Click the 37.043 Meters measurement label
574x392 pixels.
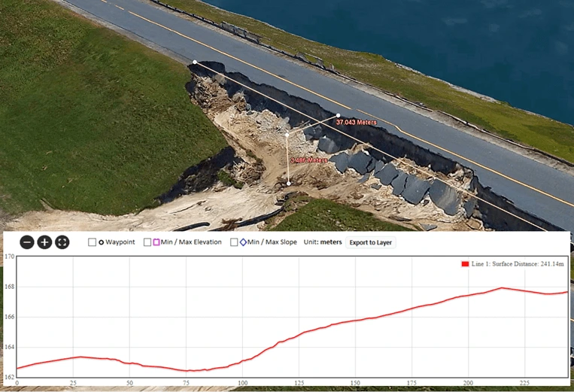(356, 122)
